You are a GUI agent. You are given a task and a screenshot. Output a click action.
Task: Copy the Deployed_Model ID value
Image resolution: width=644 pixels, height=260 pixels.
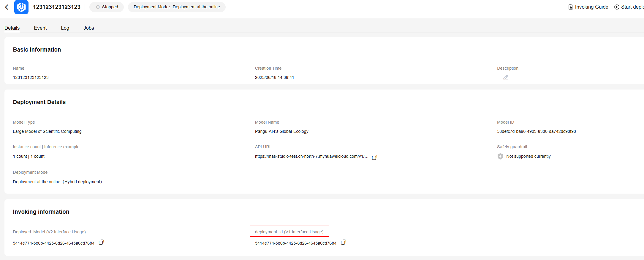(101, 243)
